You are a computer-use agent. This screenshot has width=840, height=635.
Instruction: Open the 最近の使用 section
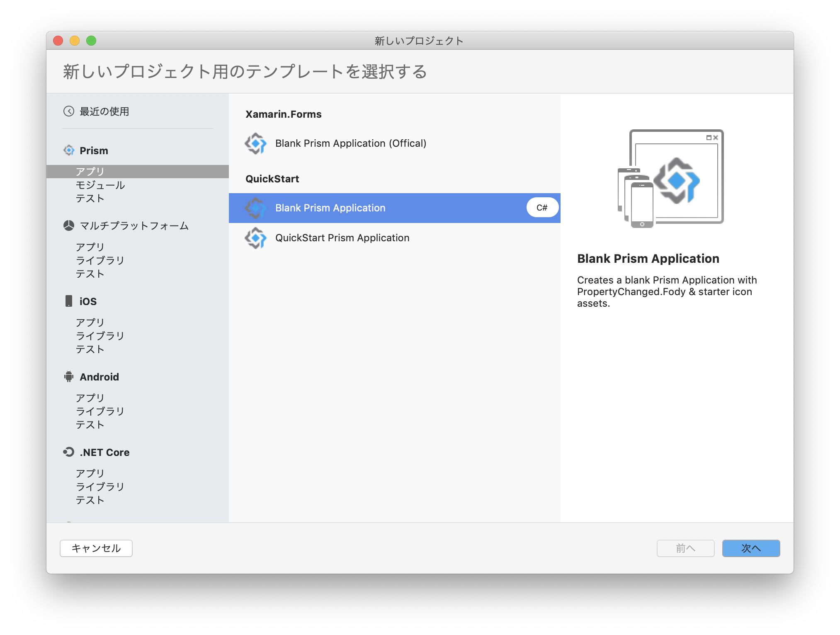click(x=104, y=111)
